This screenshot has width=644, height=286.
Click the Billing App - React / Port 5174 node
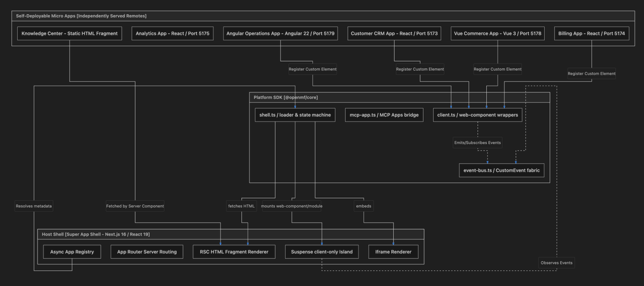pyautogui.click(x=591, y=33)
